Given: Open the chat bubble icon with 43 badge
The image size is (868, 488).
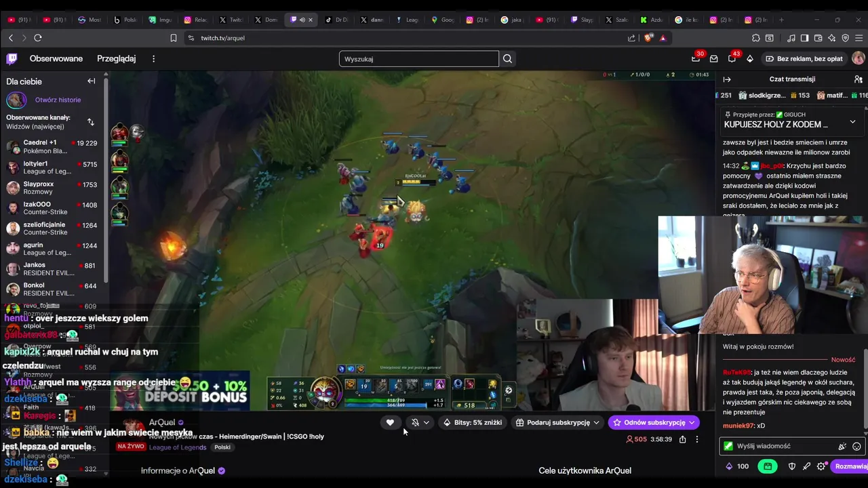Looking at the screenshot, I should 732,59.
